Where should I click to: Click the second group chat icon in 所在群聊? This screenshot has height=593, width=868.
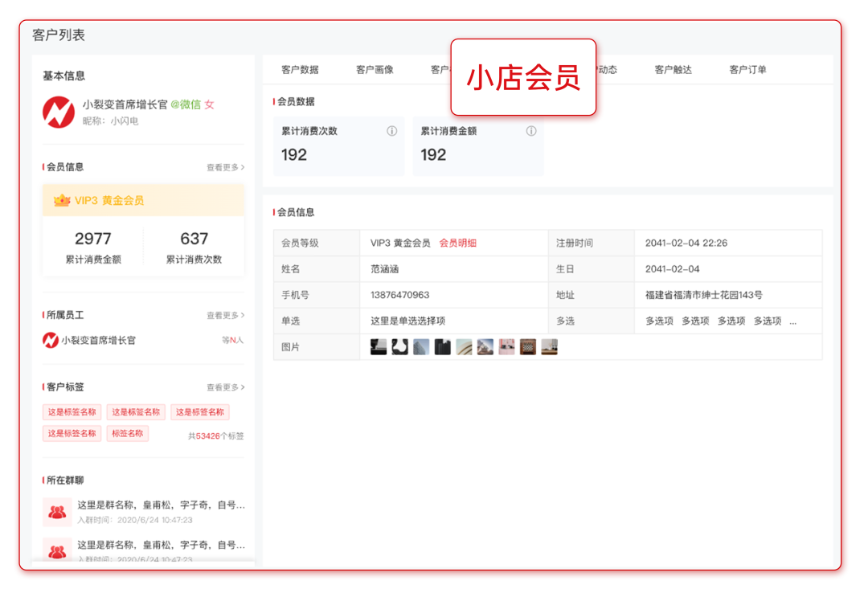click(x=56, y=550)
